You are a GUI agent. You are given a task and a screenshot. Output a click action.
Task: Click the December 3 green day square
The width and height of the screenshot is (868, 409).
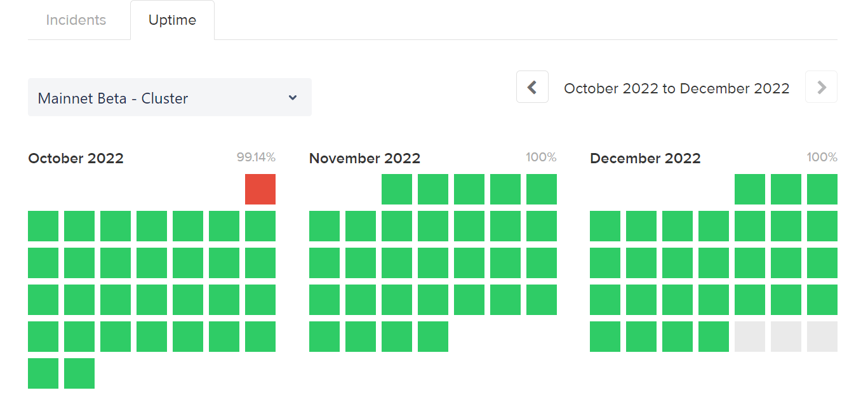click(x=822, y=189)
